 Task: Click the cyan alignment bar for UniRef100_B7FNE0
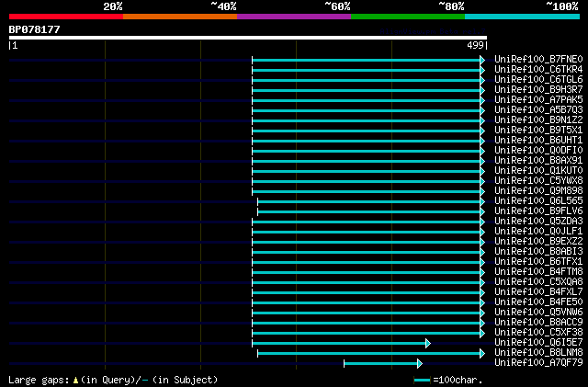coord(368,60)
